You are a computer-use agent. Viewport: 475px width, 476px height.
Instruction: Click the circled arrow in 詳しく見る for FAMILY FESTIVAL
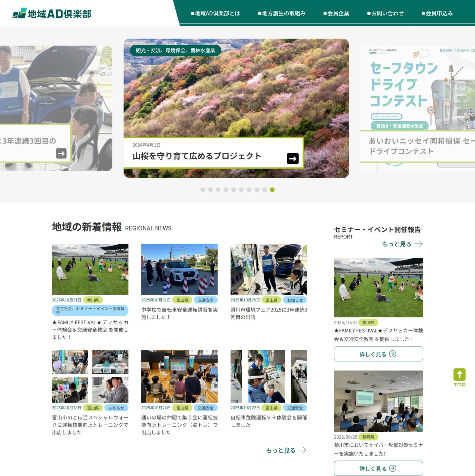click(x=393, y=354)
